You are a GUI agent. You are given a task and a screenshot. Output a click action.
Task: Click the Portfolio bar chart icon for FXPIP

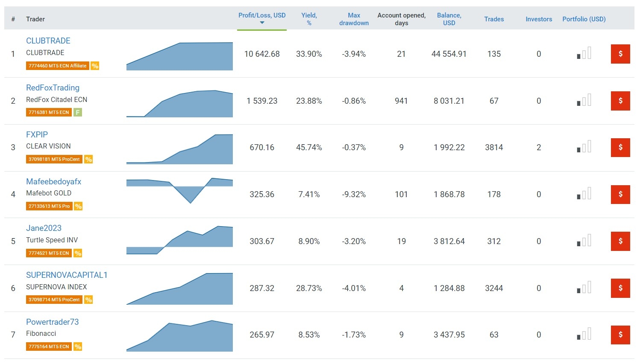coord(584,147)
